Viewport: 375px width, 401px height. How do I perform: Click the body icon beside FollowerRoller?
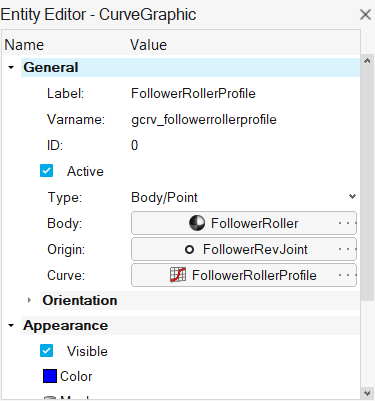197,223
